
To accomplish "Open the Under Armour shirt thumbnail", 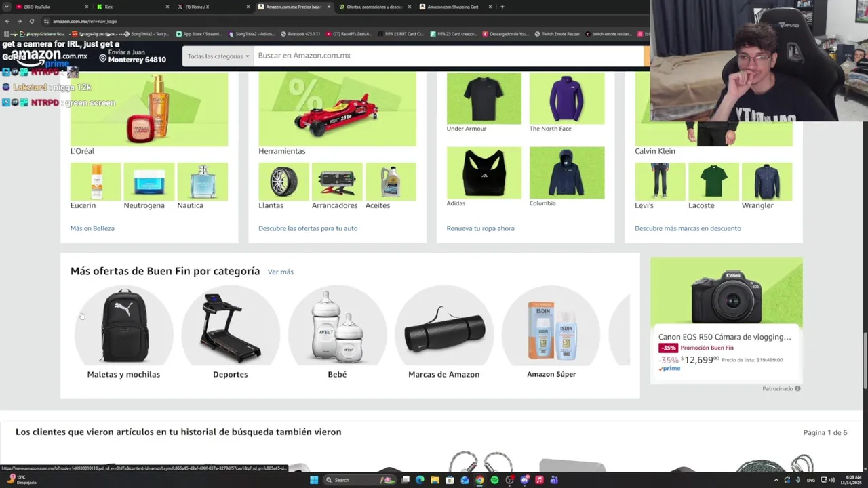I will point(484,98).
